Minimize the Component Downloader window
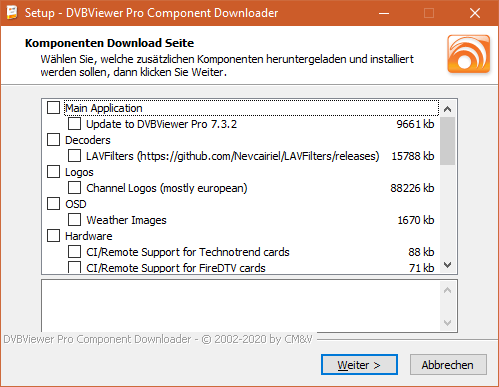 pyautogui.click(x=384, y=13)
